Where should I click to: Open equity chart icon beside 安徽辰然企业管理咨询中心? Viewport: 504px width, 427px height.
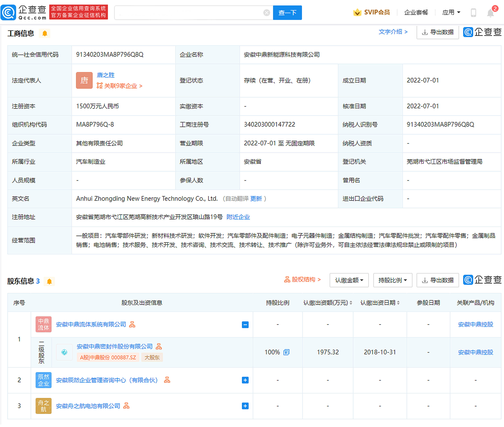coord(167,380)
